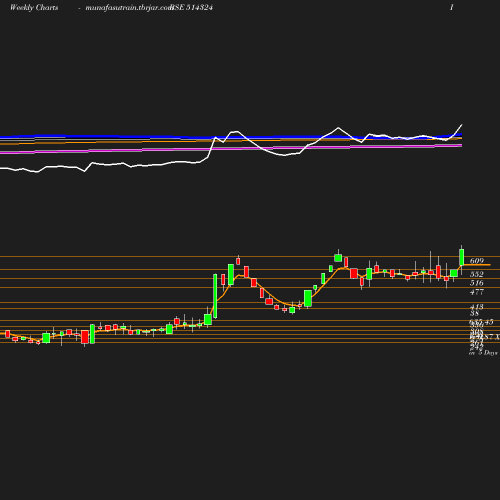The width and height of the screenshot is (500, 500).
Task: Click the "477" price level label
Action: [x=476, y=292]
